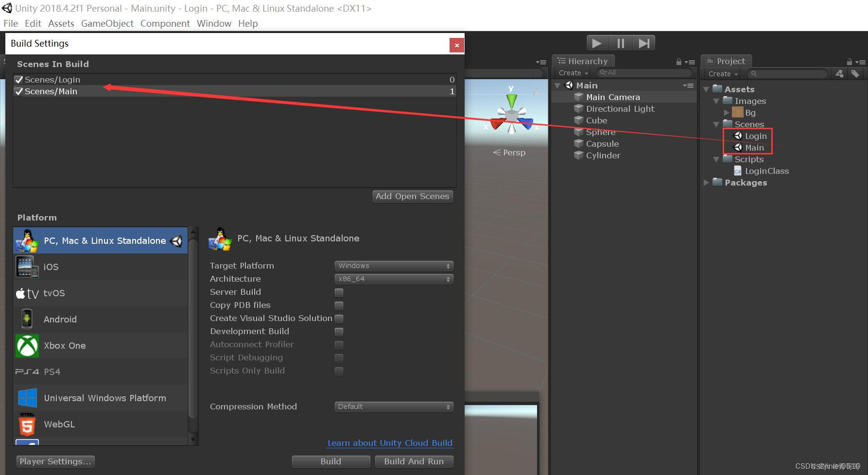Viewport: 868px width, 475px height.
Task: Select the LoginClass script in Project panel
Action: point(766,170)
